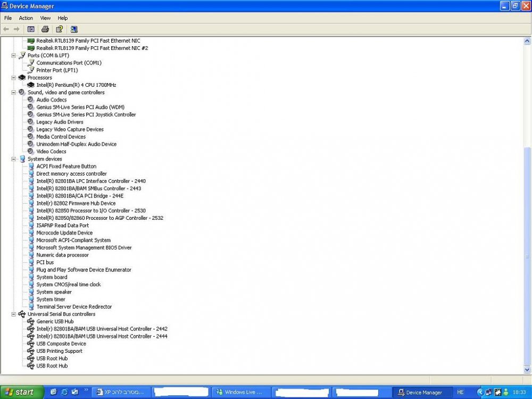532x399 pixels.
Task: Click icon of Realtek RTL8139 NIC #2
Action: [31, 48]
